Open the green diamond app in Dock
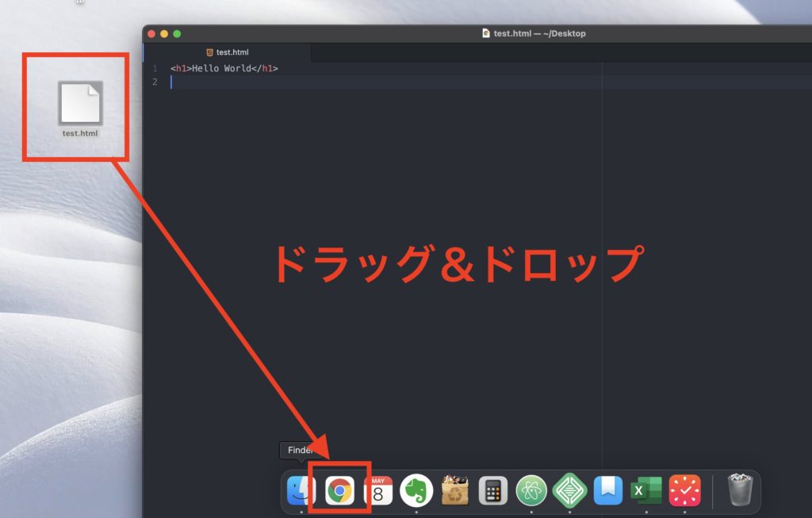Screen dimensions: 812x518 tap(569, 490)
